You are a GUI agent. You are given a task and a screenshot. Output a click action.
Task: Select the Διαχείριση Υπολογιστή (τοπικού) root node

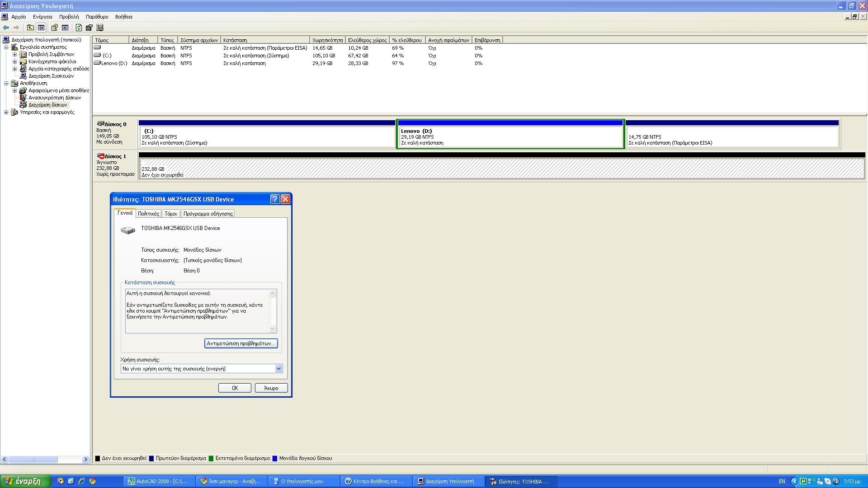(x=46, y=40)
